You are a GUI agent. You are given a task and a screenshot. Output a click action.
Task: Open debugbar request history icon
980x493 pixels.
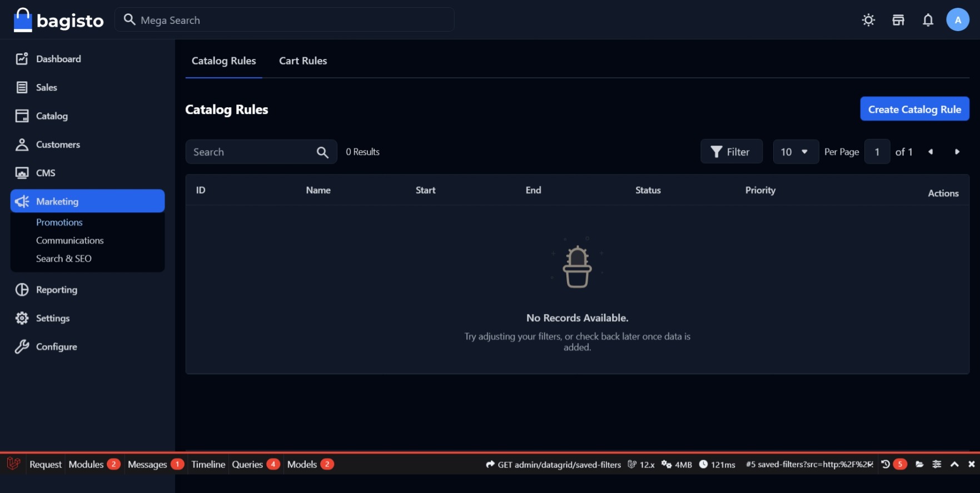pyautogui.click(x=886, y=464)
